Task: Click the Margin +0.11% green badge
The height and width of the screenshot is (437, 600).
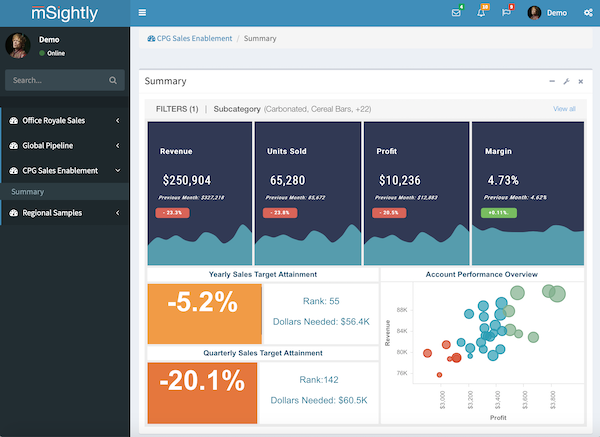Action: [x=499, y=212]
